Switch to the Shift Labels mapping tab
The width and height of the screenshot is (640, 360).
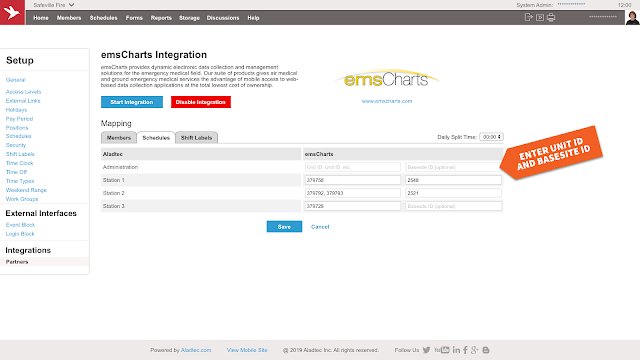pyautogui.click(x=196, y=138)
